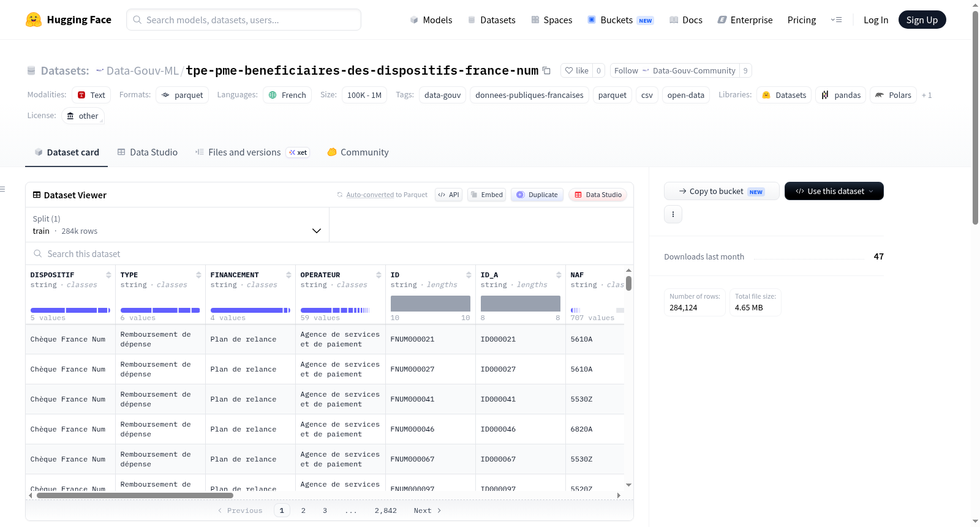Go to page 3 of results
The image size is (980, 527).
(325, 510)
